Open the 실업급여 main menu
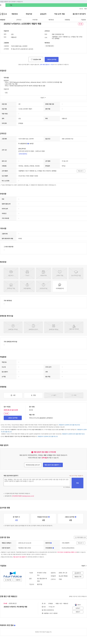Viewport: 87px width, 644px height. [x=43, y=14]
